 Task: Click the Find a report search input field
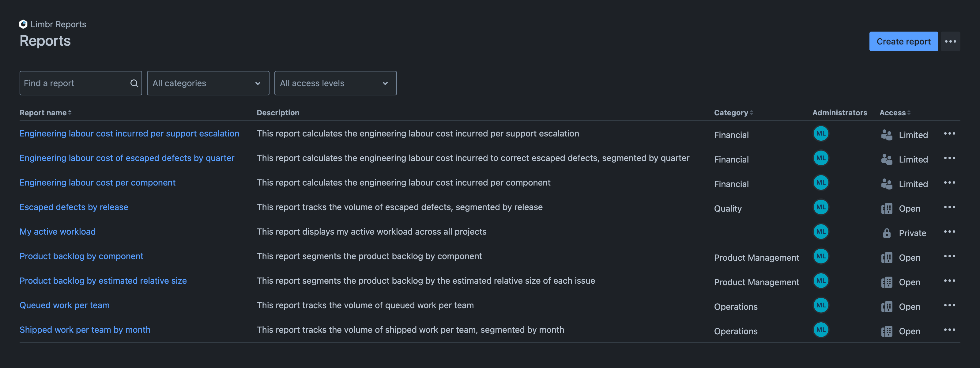[x=80, y=82]
